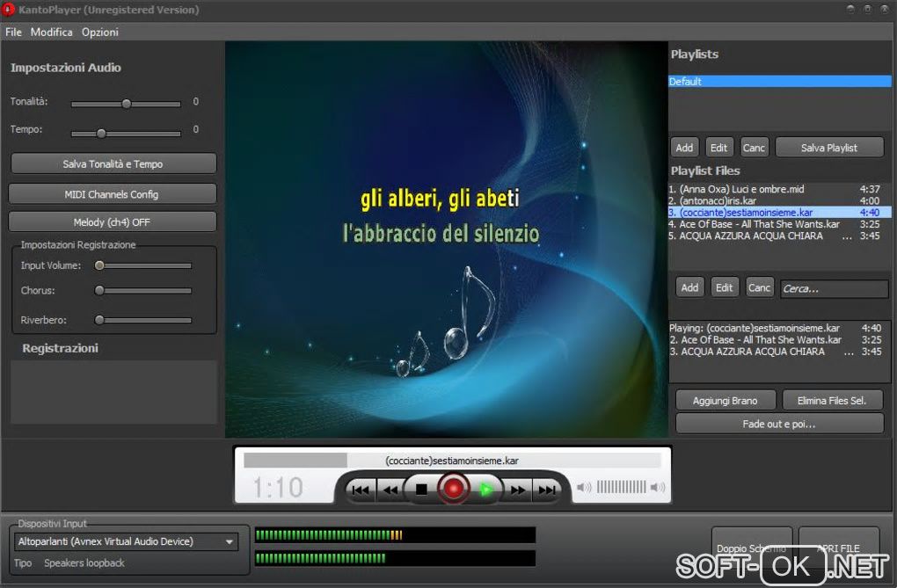
Task: Click the Cerca... search field
Action: point(834,288)
